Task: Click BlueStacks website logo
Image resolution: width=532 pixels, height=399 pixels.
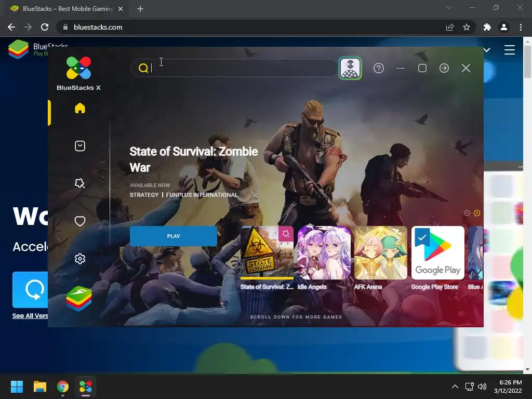Action: click(19, 49)
